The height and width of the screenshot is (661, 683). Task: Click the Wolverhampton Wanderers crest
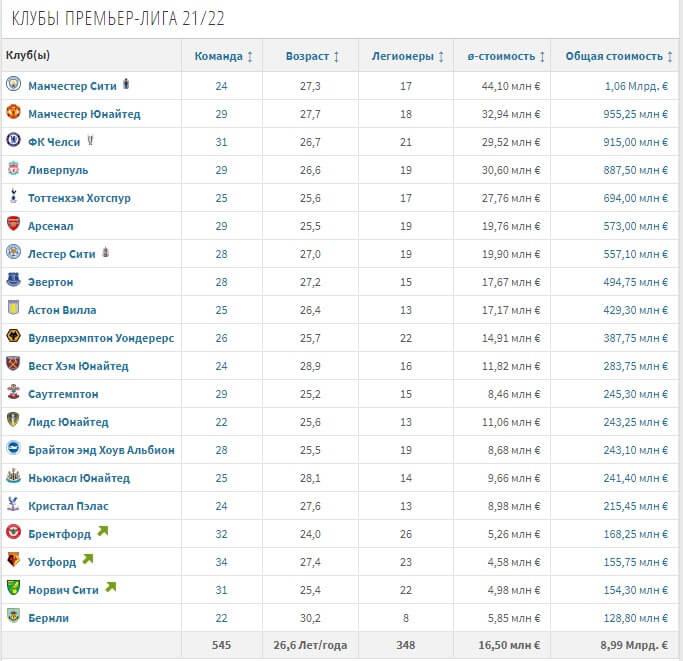click(14, 336)
